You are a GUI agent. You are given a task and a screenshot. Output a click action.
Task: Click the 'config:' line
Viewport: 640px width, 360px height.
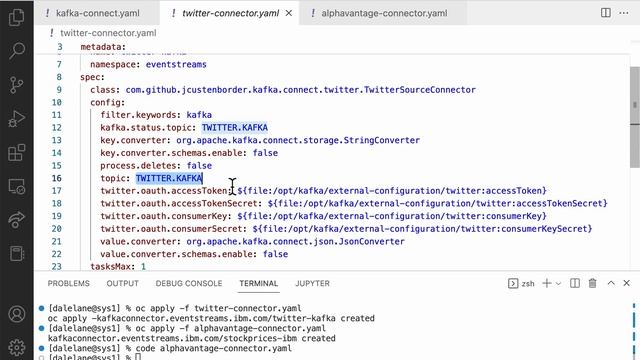pos(107,102)
